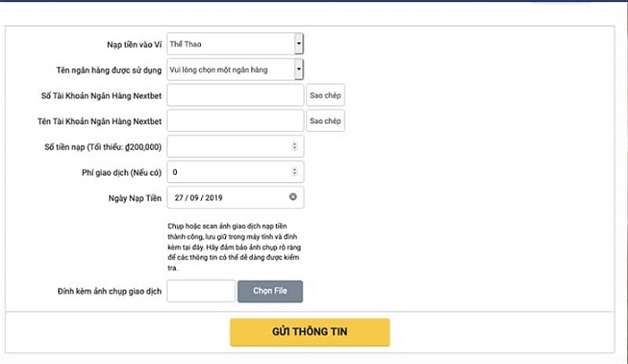Click the Ngày Nạp Tiền label
Screen dimensions: 628x364
point(133,196)
